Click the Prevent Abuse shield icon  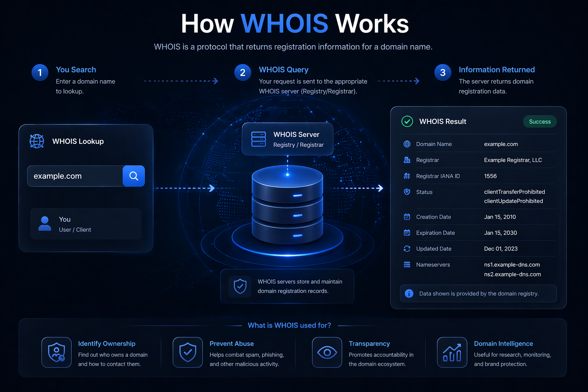coord(188,352)
